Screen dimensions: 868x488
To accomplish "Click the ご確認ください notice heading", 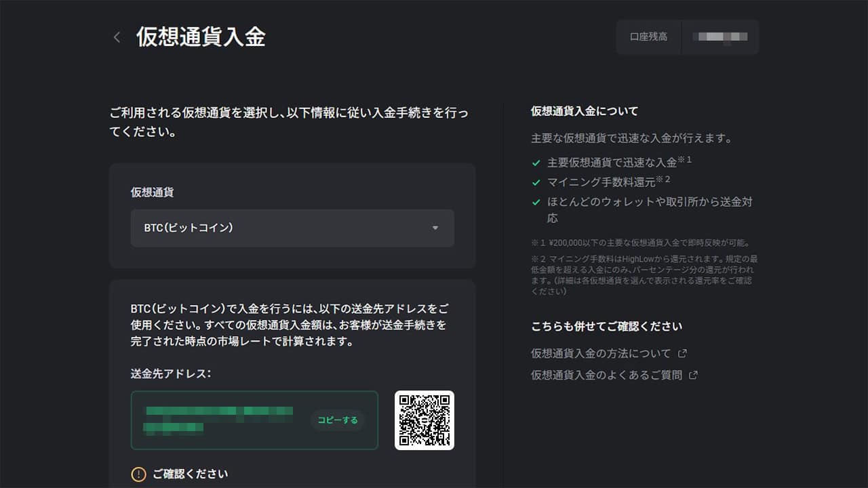I will click(x=190, y=474).
